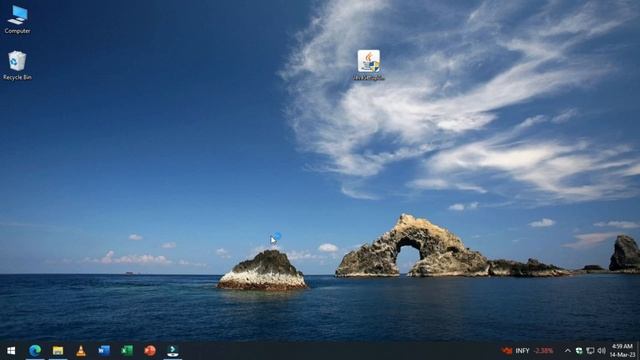
Task: Launch Microsoft Edge from the taskbar
Action: pyautogui.click(x=35, y=350)
